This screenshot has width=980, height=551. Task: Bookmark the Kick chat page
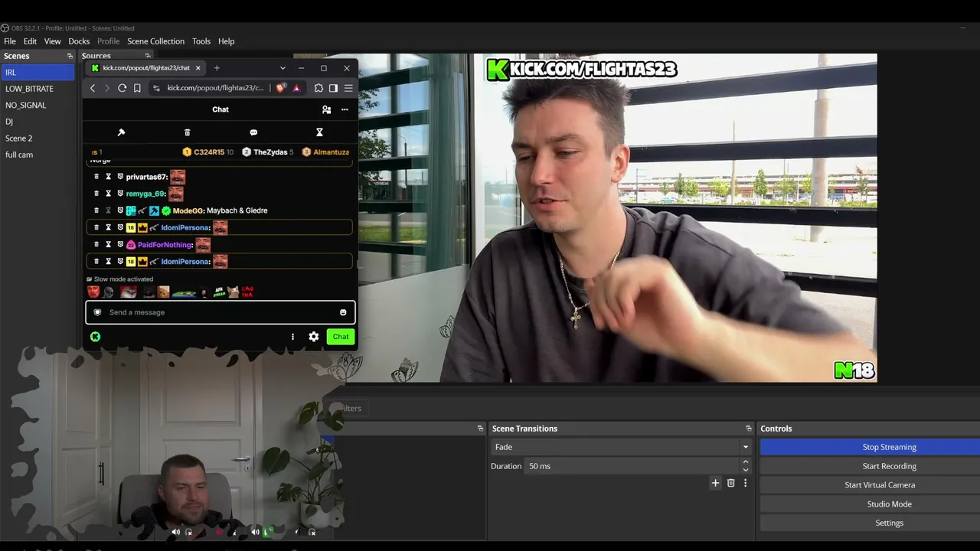point(137,88)
